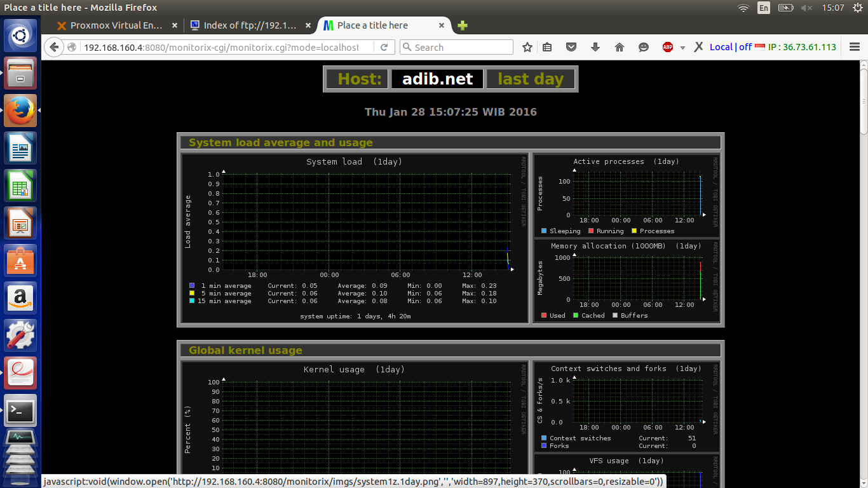Click the IP address 36.73.61.113 indicator
Viewport: 868px width, 488px height.
[x=802, y=47]
